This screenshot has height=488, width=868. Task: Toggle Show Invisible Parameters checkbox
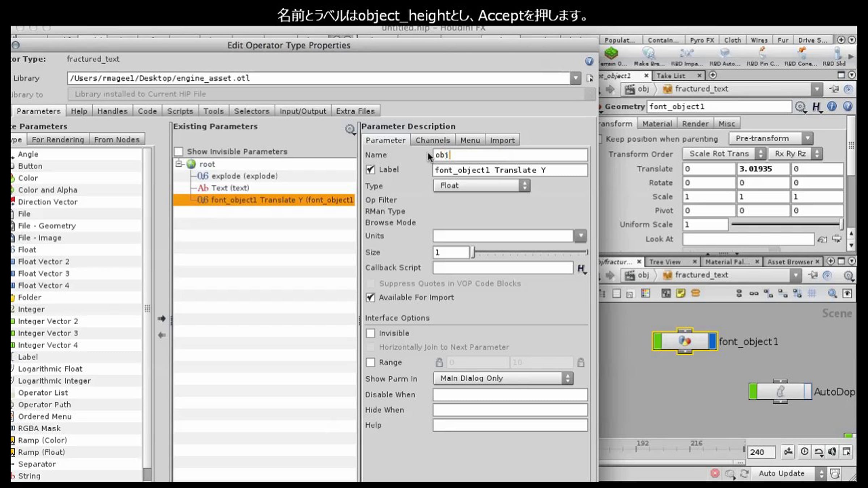(x=179, y=152)
